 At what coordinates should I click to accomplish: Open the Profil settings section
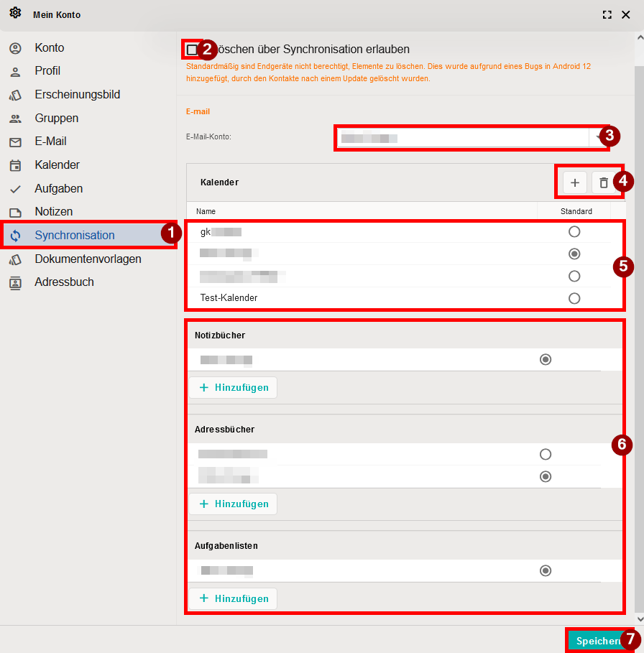47,71
